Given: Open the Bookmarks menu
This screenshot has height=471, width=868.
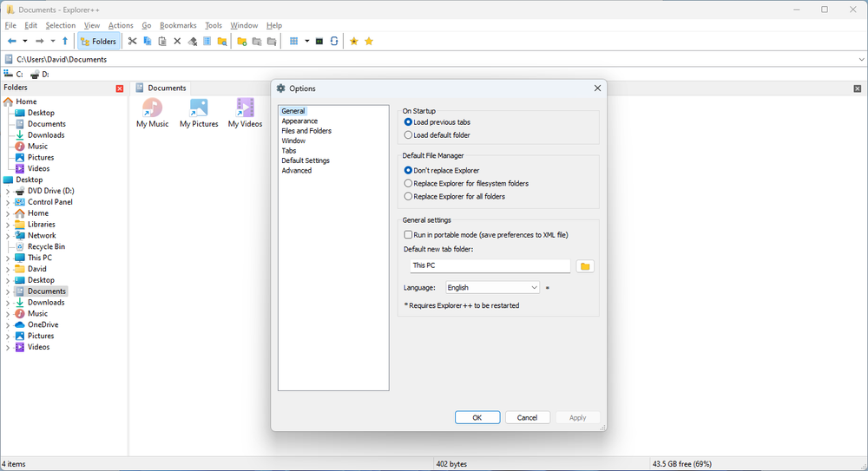Looking at the screenshot, I should point(178,25).
